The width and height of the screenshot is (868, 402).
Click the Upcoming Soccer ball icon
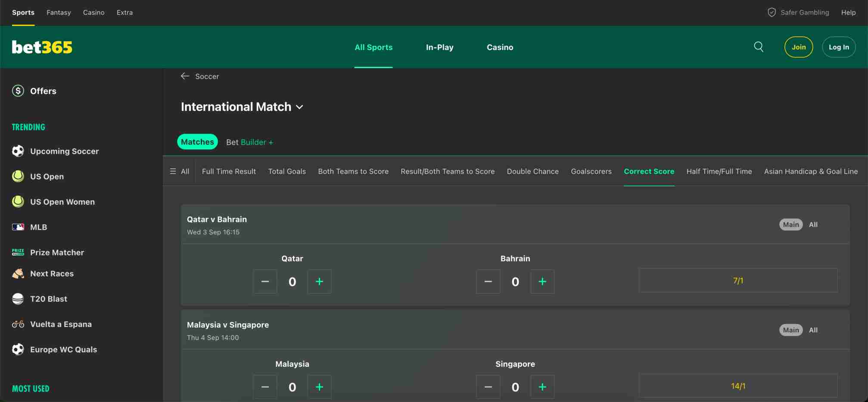(18, 151)
